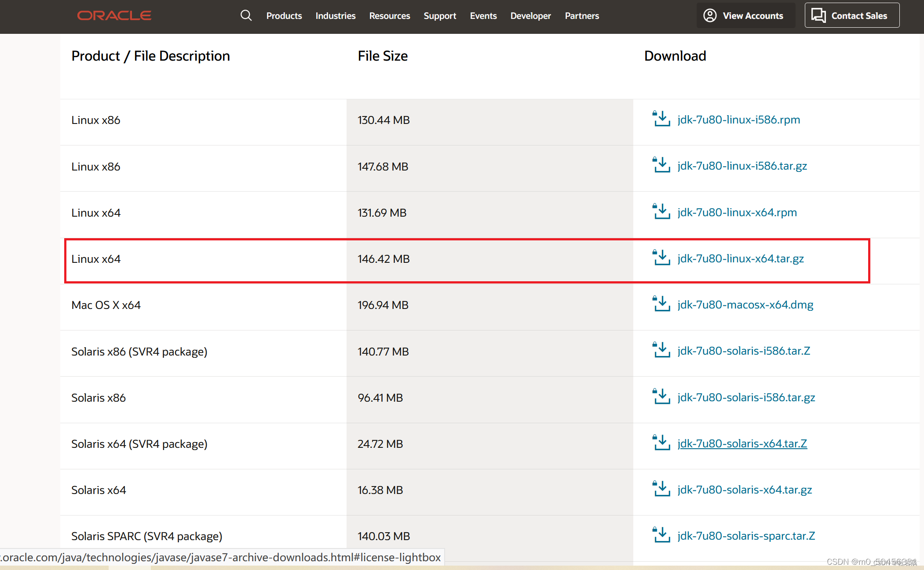The height and width of the screenshot is (570, 924).
Task: Click download icon for jdk-7u80-linux-x64.tar.gz
Action: pyautogui.click(x=661, y=258)
